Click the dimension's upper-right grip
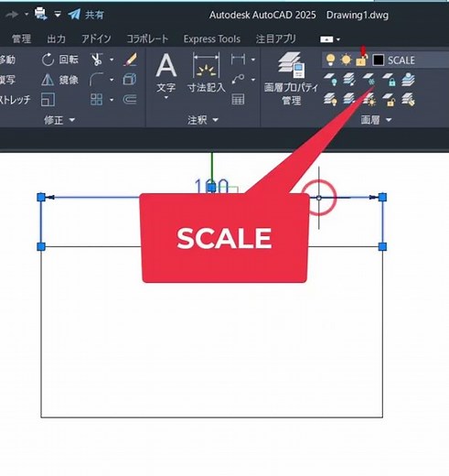Screen dimensions: 449x476 [x=382, y=197]
